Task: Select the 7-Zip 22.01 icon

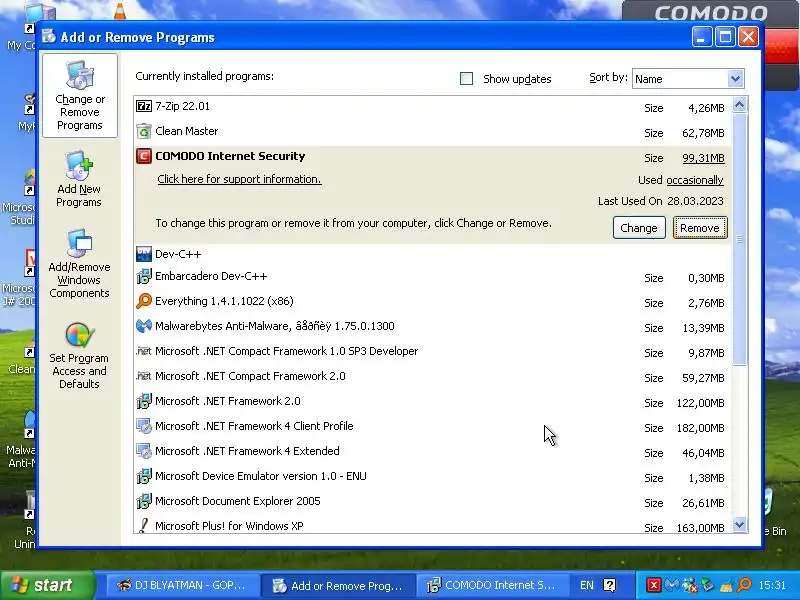Action: 144,106
